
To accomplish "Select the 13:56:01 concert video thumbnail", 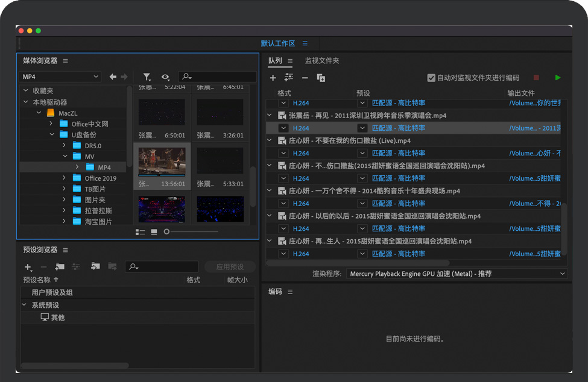I will (x=162, y=161).
